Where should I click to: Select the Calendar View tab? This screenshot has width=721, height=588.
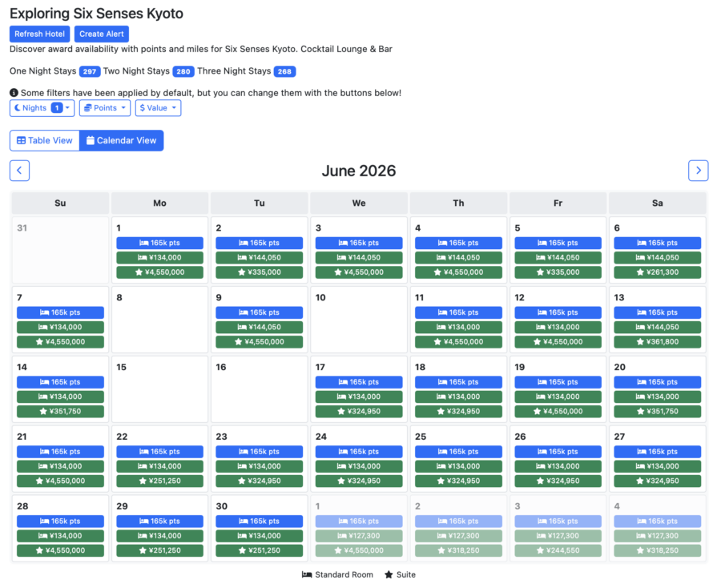click(x=122, y=141)
